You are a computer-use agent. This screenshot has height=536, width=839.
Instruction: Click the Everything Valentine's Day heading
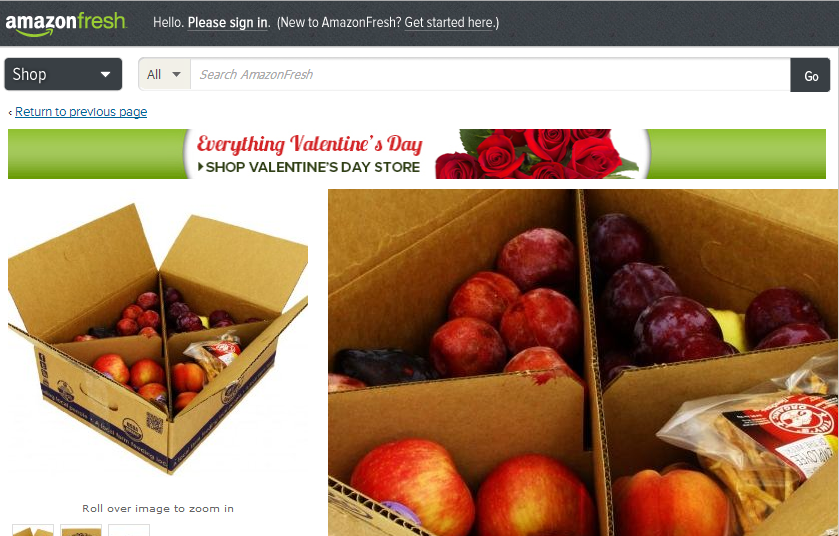309,144
